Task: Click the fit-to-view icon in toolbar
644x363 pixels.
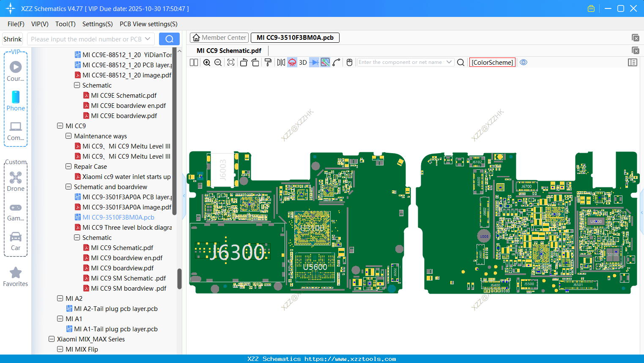Action: click(x=231, y=63)
